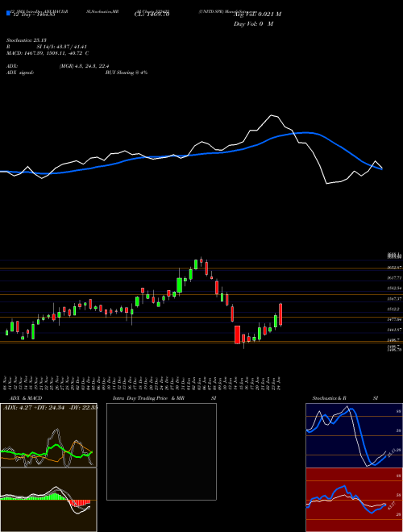403x532 pixels.
Task: Open the red RSI chart panel
Action: [x=354, y=500]
